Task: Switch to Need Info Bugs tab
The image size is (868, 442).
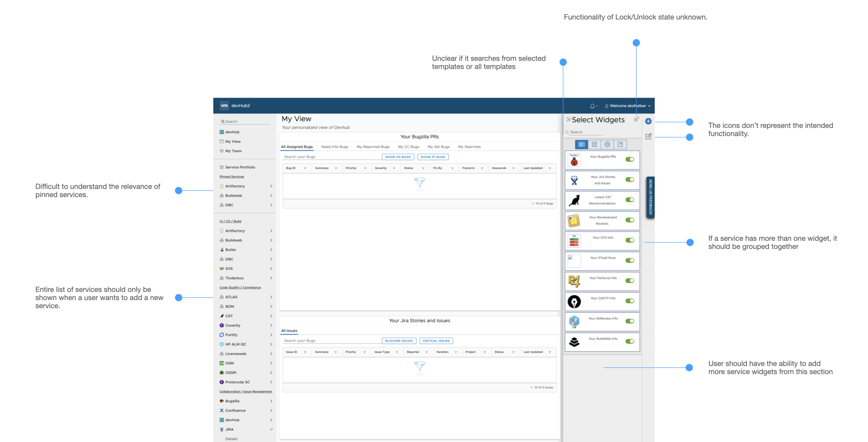Action: (335, 147)
